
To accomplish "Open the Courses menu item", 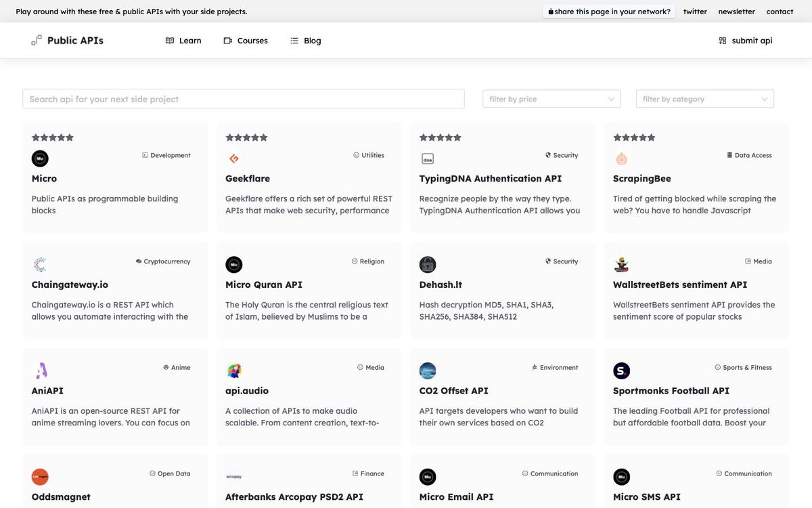I will click(246, 41).
